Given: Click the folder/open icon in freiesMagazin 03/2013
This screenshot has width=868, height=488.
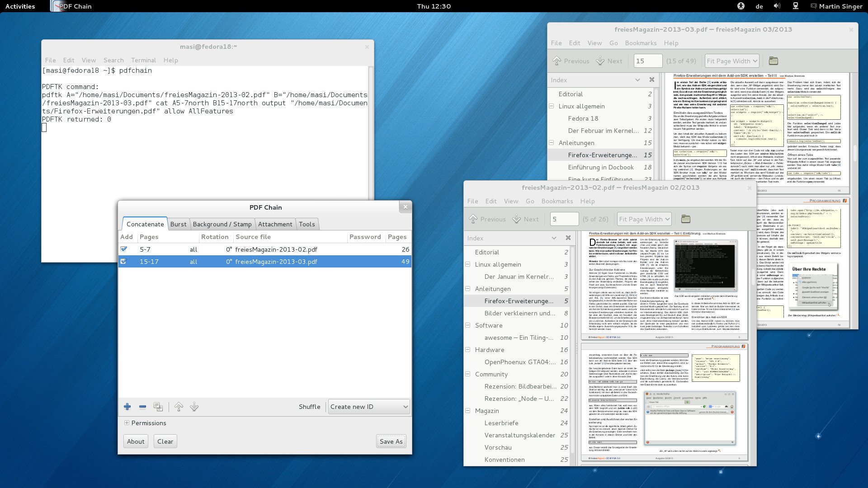Looking at the screenshot, I should (773, 60).
